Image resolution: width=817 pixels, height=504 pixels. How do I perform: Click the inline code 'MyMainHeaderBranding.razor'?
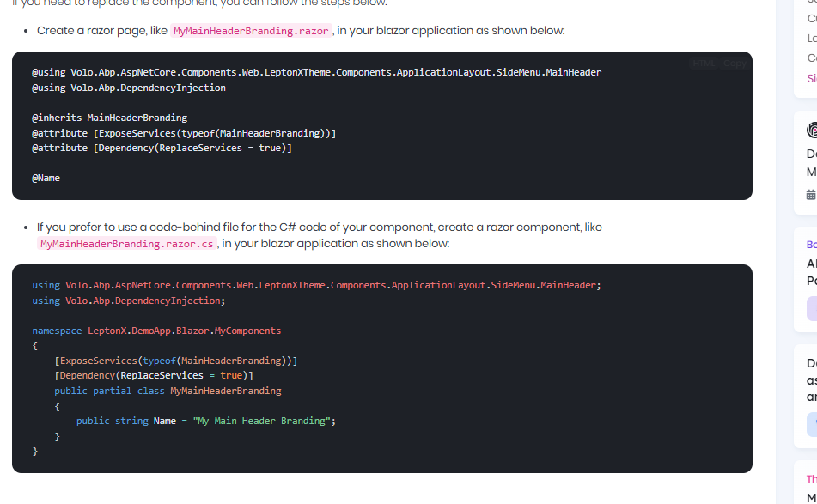click(x=251, y=31)
